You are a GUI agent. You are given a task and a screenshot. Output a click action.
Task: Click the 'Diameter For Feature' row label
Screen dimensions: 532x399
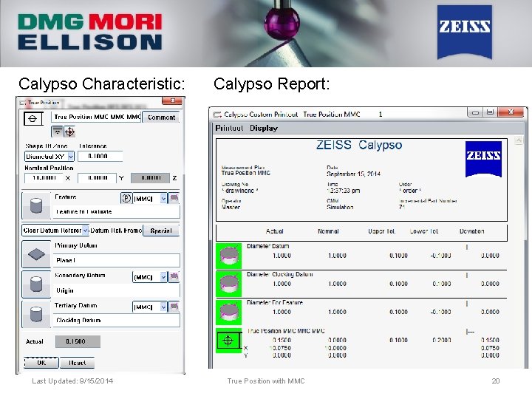pyautogui.click(x=275, y=302)
